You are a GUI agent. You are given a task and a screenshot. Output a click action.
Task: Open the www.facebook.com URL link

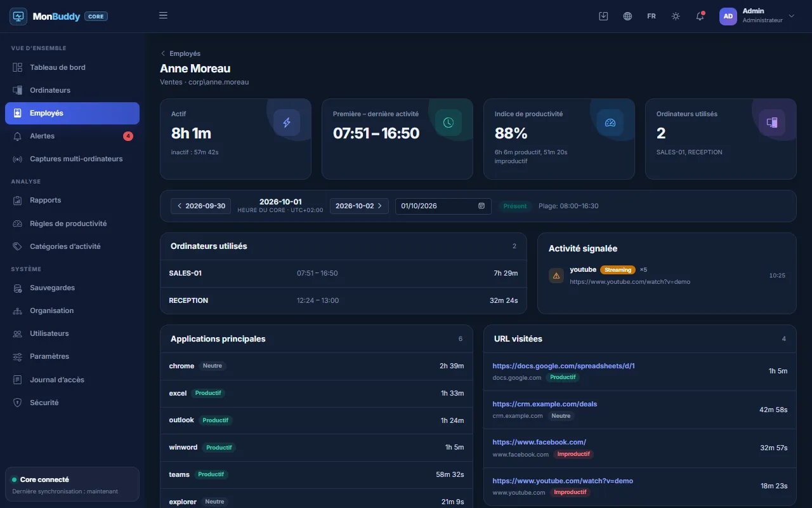coord(539,442)
